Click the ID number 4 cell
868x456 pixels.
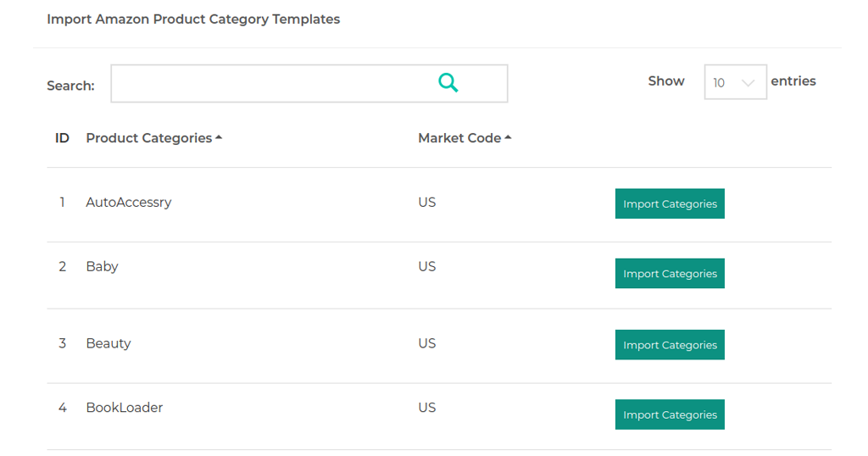click(63, 408)
